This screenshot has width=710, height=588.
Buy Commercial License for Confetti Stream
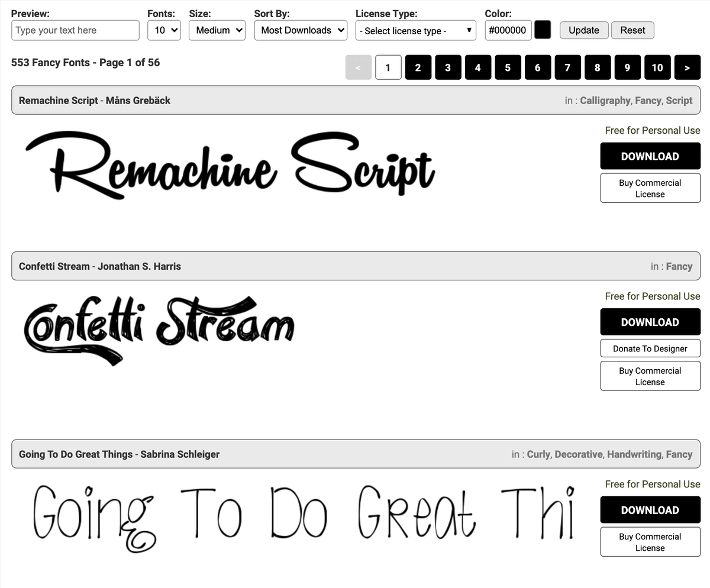(650, 376)
